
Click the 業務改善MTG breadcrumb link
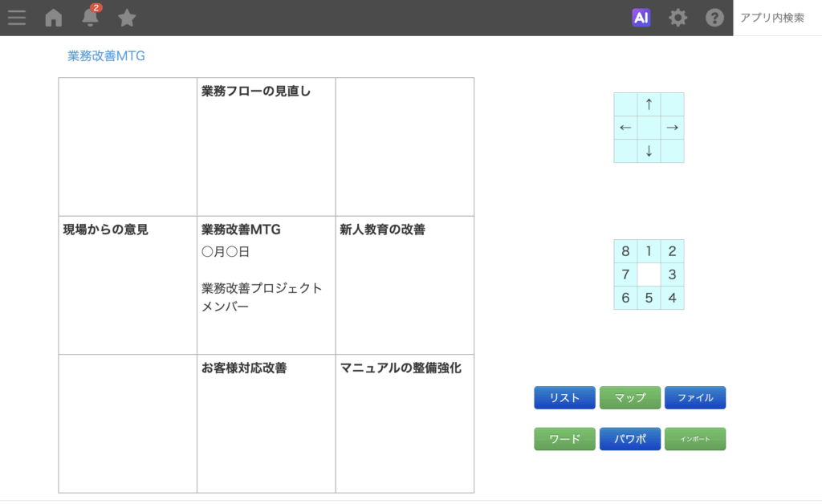(106, 56)
